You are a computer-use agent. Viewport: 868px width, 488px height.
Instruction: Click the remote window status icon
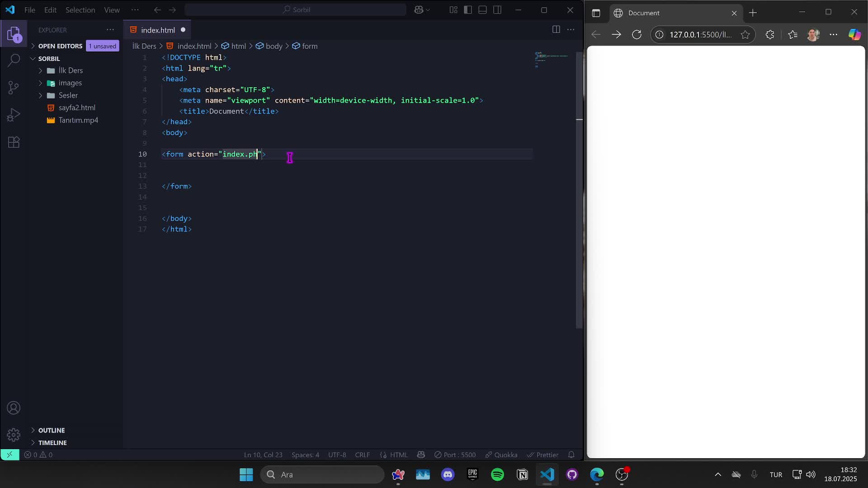(9, 455)
